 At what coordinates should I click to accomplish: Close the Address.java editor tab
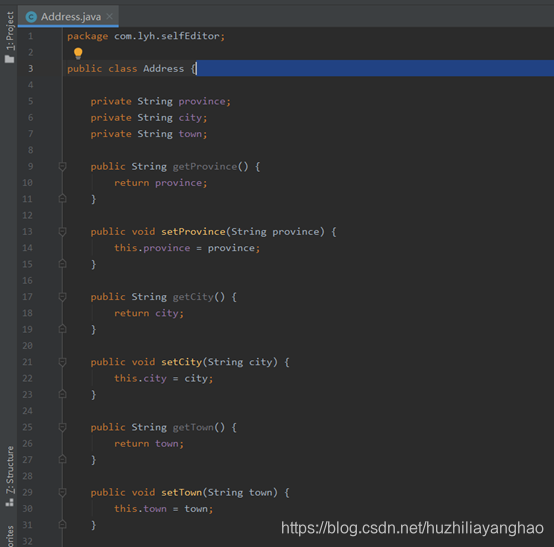(110, 16)
